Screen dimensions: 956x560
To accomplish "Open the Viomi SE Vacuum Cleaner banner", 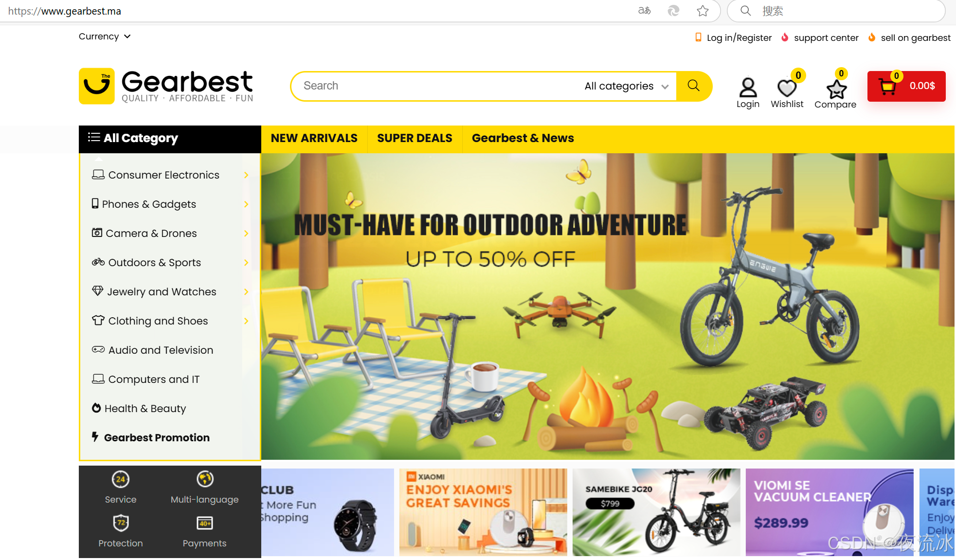I will click(x=830, y=512).
